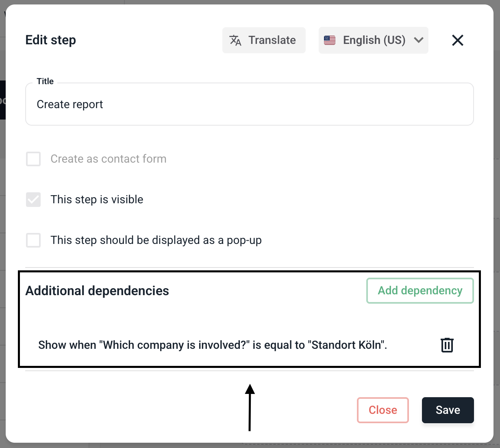Focus the Title input containing Create report

pyautogui.click(x=249, y=104)
